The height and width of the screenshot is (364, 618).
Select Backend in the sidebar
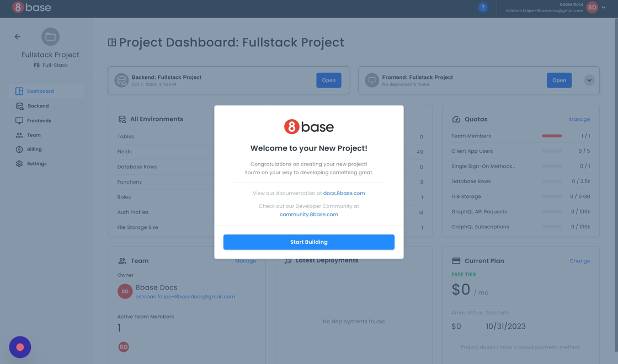tap(38, 106)
